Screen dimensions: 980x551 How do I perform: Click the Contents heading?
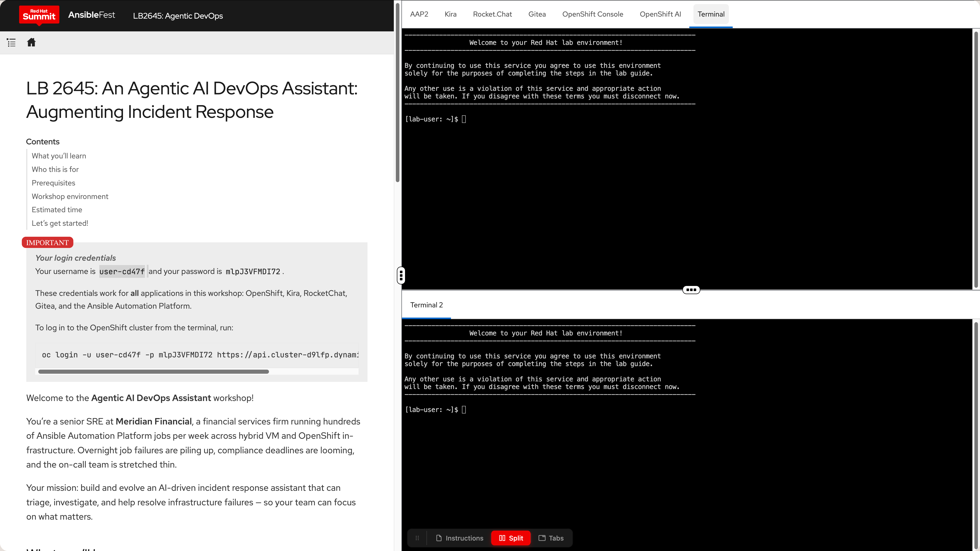[43, 142]
